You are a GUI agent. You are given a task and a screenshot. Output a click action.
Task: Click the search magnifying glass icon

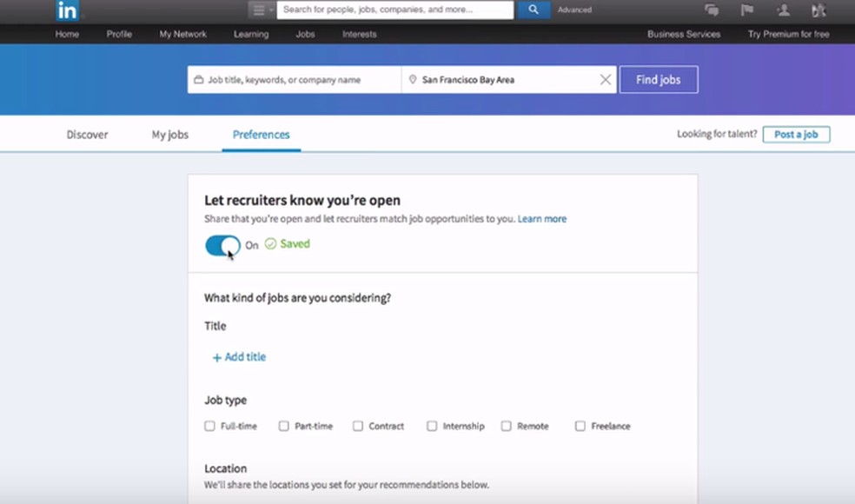[533, 10]
